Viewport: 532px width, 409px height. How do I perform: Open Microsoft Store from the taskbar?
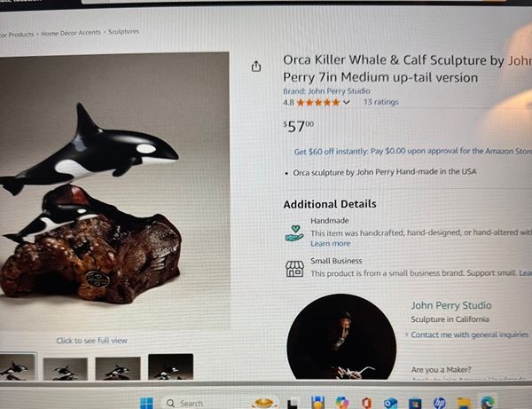pyautogui.click(x=415, y=403)
